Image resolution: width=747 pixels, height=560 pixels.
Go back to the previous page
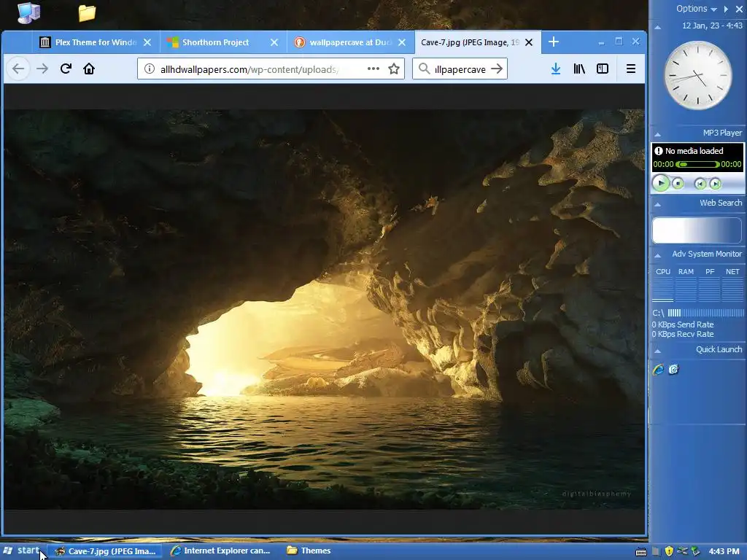(18, 69)
